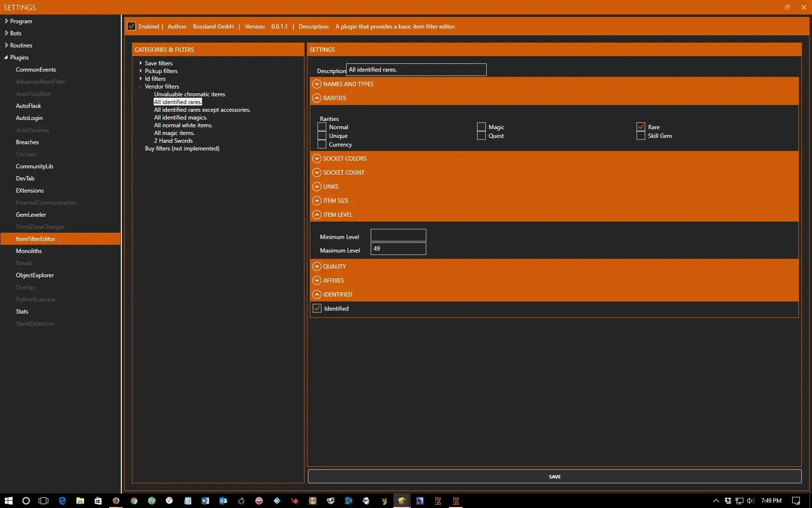Uncheck the Identified checkbox
The height and width of the screenshot is (508, 812).
[317, 309]
